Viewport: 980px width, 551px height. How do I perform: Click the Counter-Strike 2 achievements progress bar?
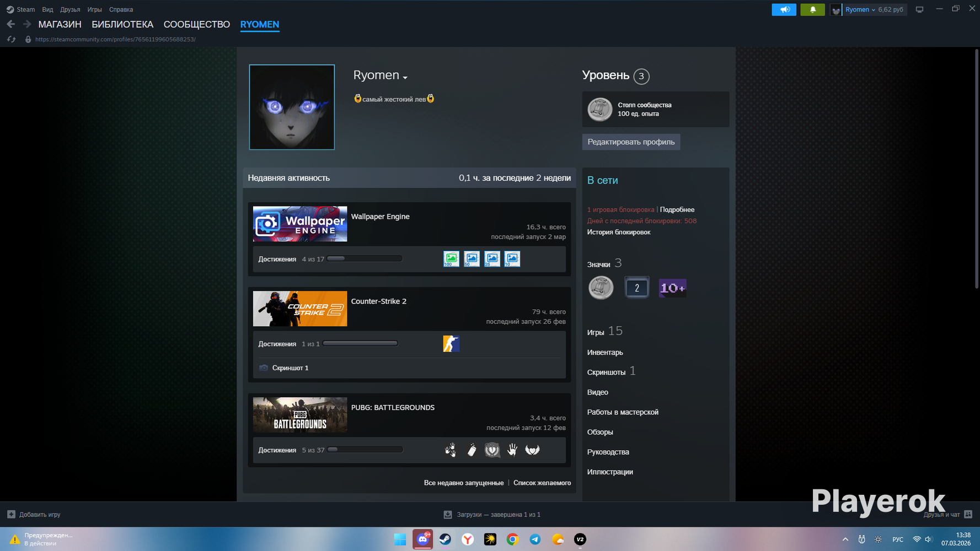(x=360, y=343)
